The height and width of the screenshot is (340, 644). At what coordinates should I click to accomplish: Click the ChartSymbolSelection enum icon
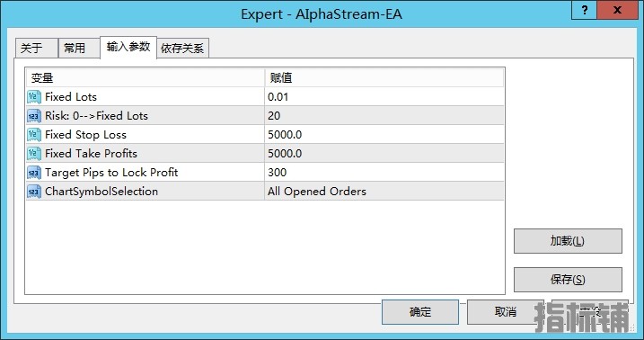coord(34,192)
